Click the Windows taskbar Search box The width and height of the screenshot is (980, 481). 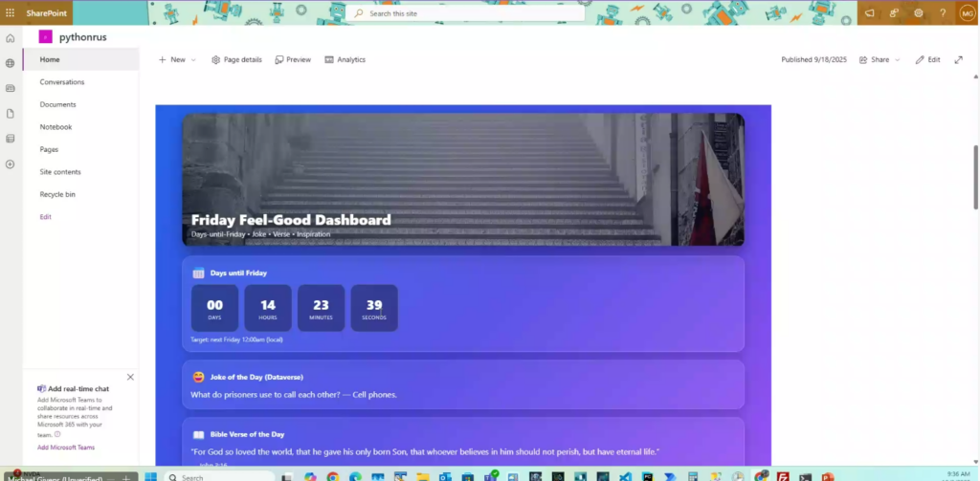[x=217, y=477]
